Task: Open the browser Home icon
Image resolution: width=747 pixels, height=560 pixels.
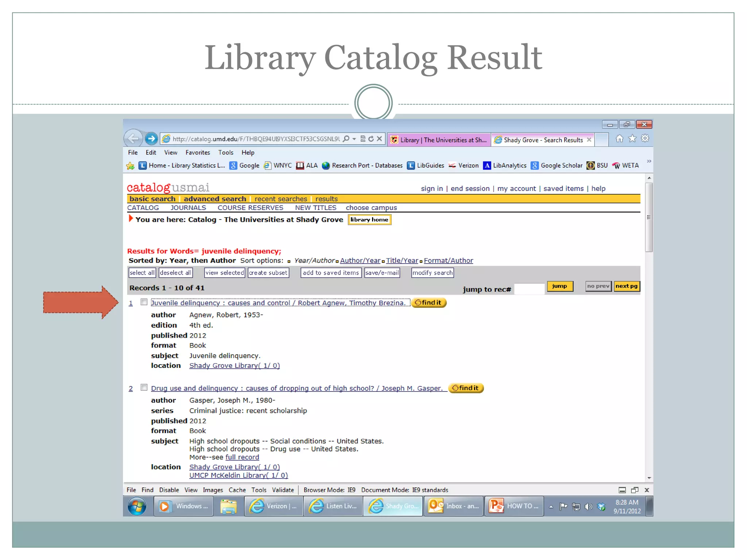Action: (619, 139)
